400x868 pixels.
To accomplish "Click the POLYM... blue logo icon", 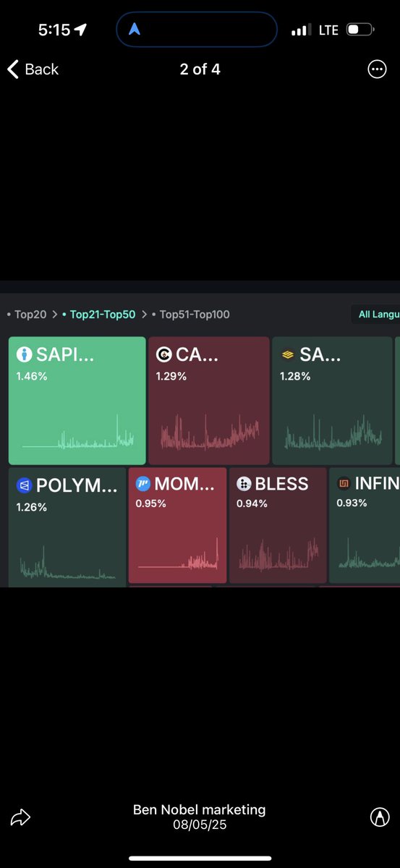I will pyautogui.click(x=24, y=485).
